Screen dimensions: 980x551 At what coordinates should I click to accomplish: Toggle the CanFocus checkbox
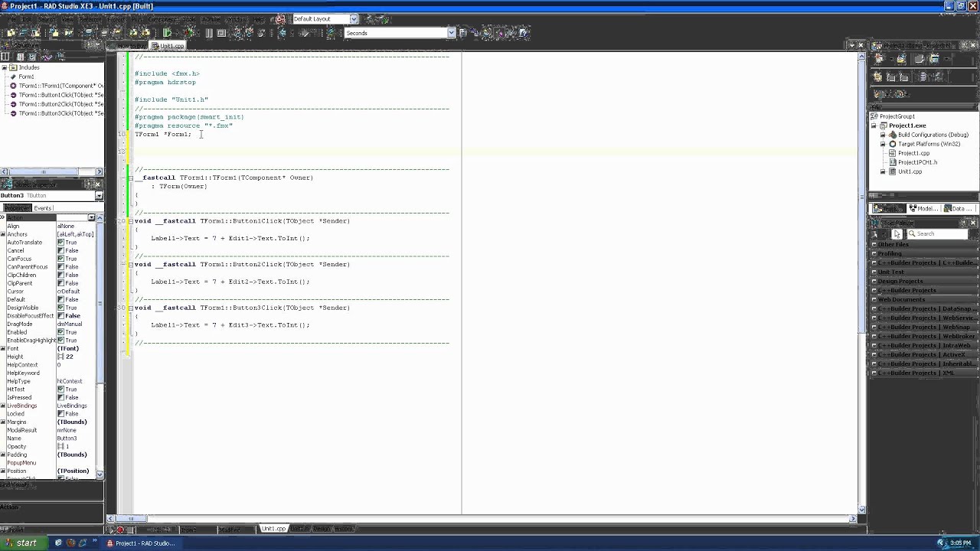[x=60, y=259]
